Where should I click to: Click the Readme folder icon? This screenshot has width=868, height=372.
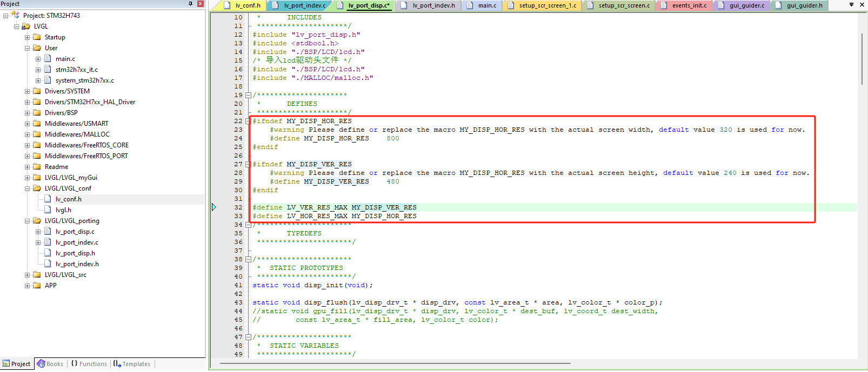tap(37, 166)
